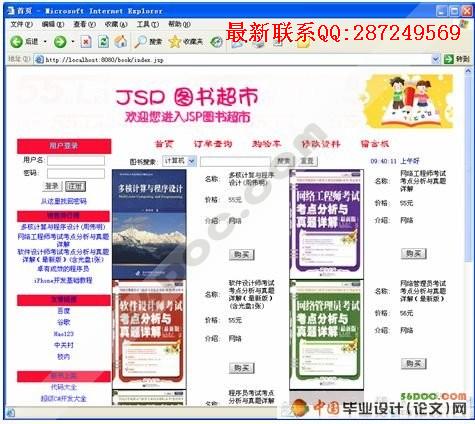Open the 文件(F) menu
The image size is (475, 424).
point(21,24)
